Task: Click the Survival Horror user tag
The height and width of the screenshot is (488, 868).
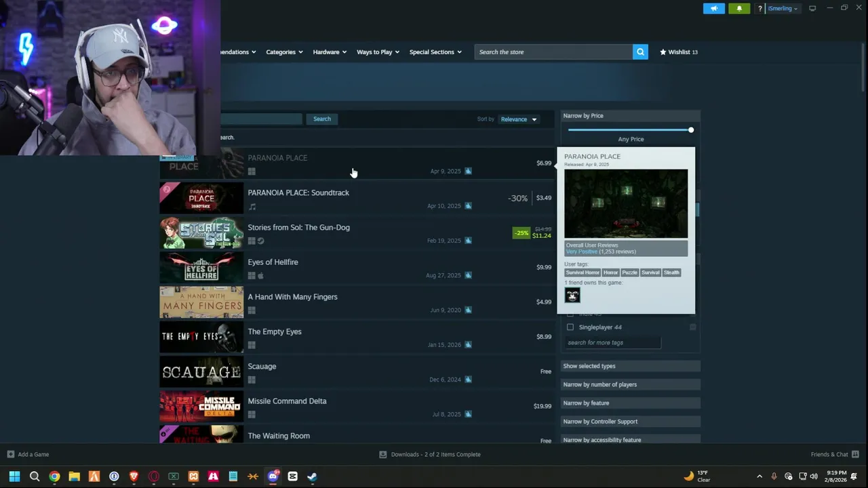Action: click(583, 272)
